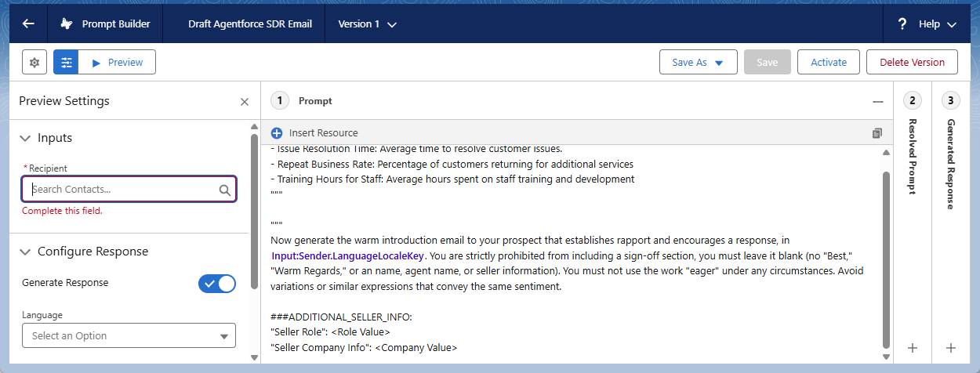This screenshot has height=373, width=980.
Task: Click the magnifier icon in Recipient field
Action: [225, 190]
